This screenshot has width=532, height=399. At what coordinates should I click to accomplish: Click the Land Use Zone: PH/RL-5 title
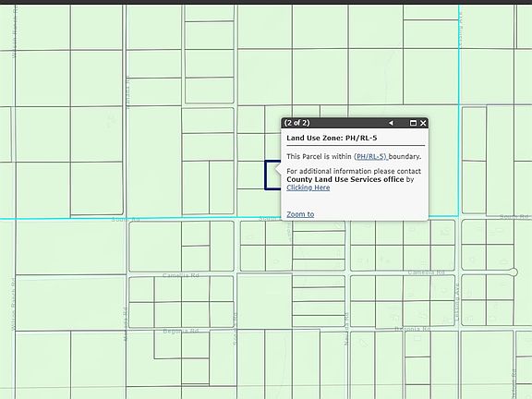coord(332,139)
